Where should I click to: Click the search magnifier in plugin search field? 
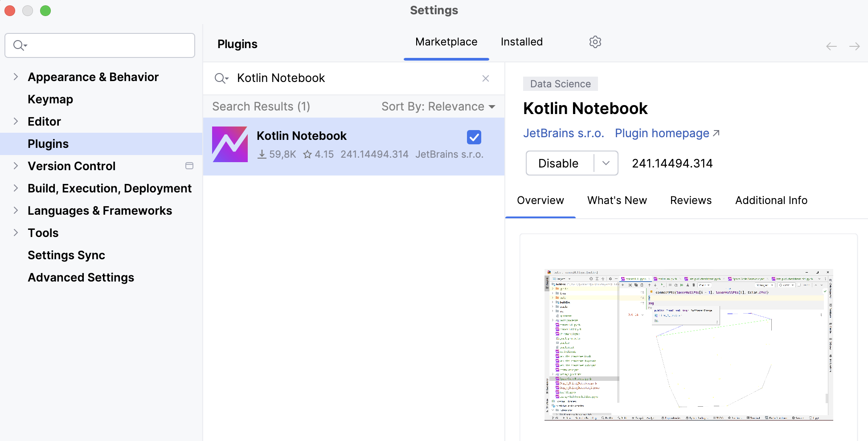(x=221, y=78)
